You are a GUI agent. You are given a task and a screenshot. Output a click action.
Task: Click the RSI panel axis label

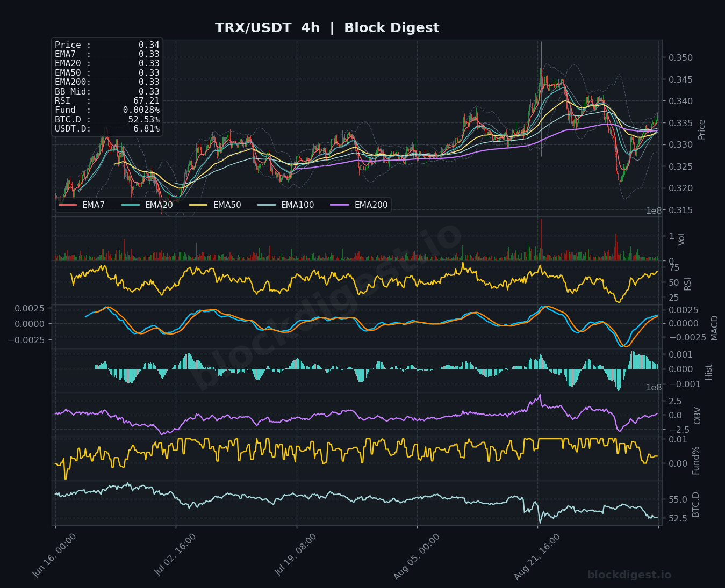point(688,284)
